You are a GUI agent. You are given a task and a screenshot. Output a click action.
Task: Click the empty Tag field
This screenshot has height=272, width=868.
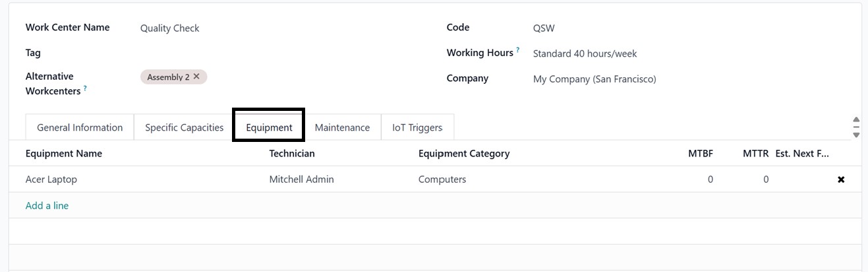(x=264, y=53)
